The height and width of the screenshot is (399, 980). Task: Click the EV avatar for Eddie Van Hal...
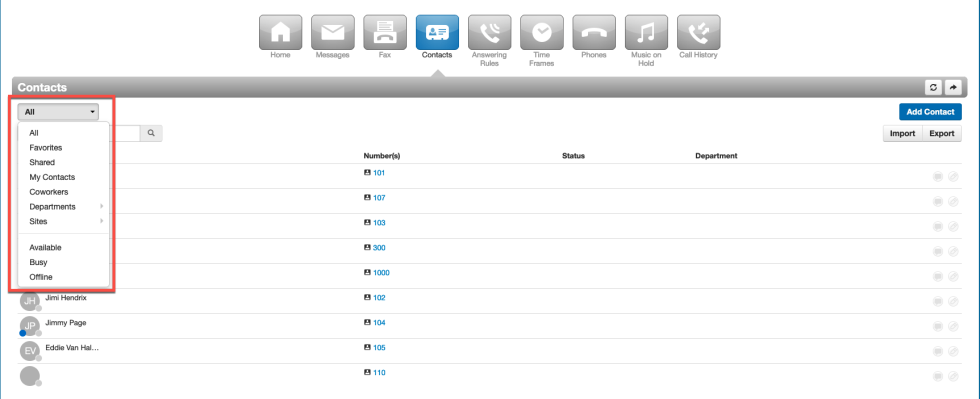(30, 351)
